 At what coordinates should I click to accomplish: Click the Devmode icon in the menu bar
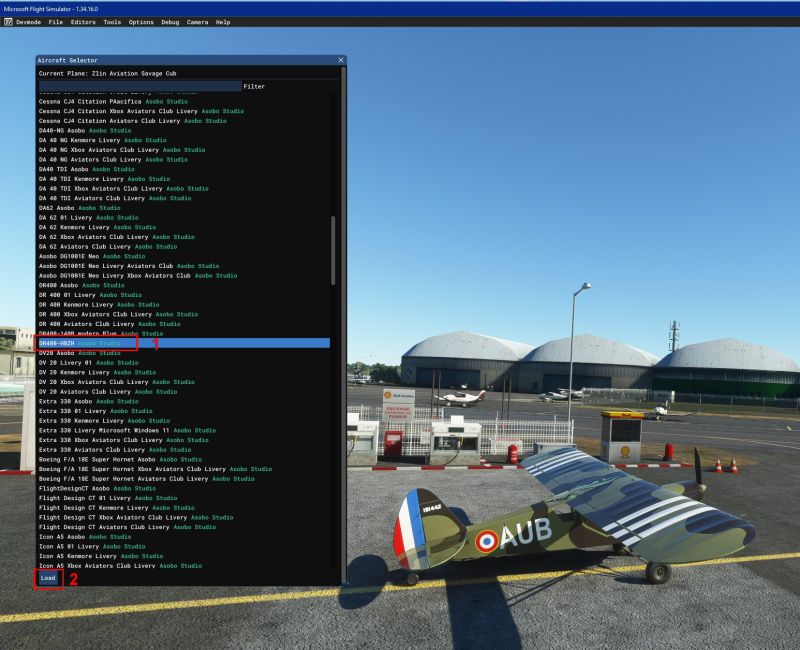(x=8, y=22)
